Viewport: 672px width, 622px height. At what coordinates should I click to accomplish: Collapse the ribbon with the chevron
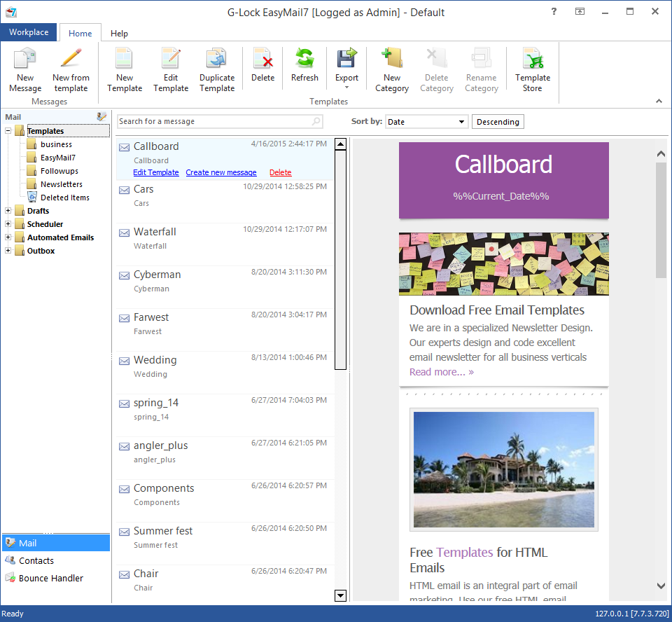click(x=659, y=102)
